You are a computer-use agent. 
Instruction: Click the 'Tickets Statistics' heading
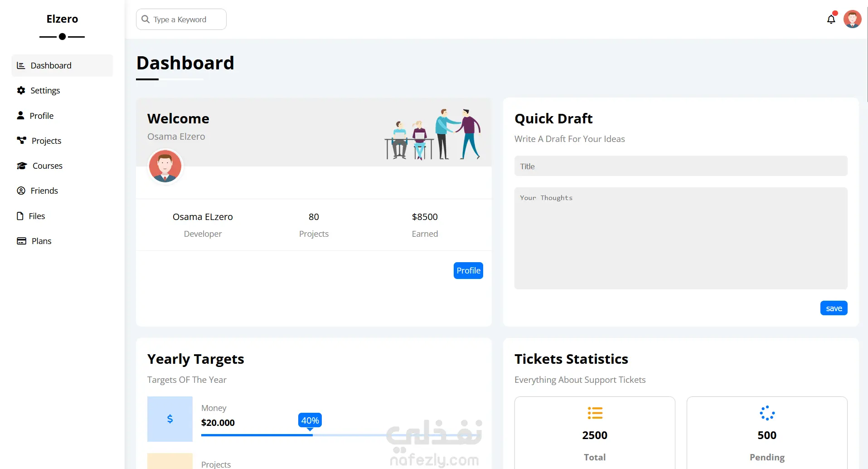(571, 359)
